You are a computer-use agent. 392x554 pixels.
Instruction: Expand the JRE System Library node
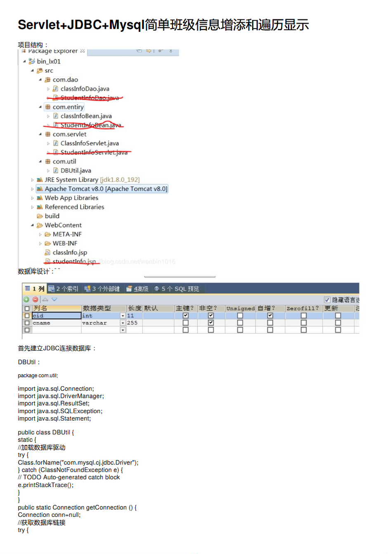33,180
